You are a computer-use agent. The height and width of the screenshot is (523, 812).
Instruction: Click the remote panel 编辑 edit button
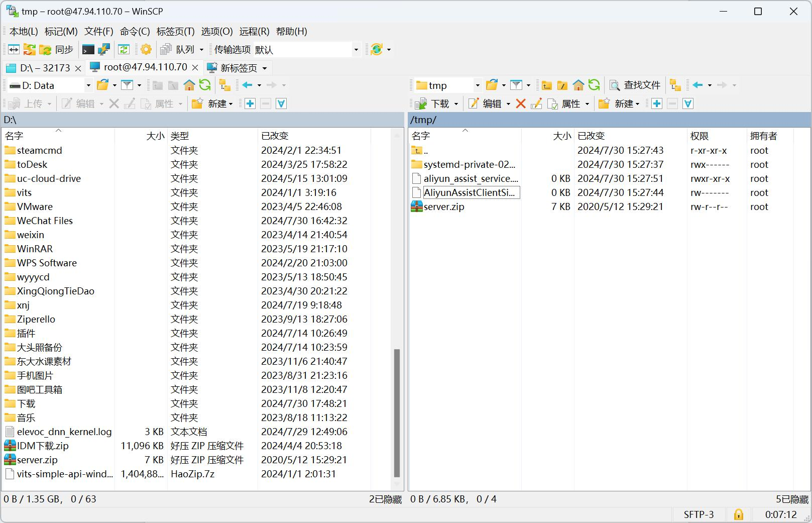(485, 103)
